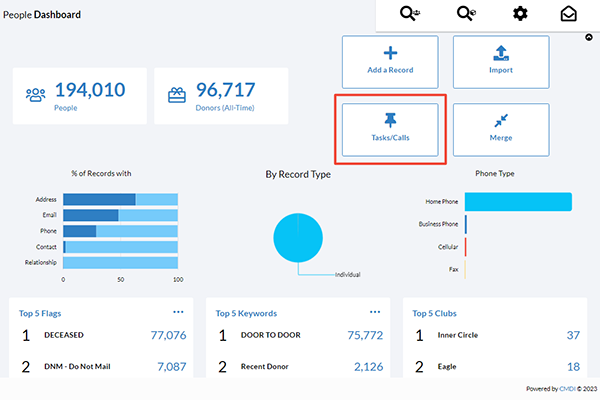
Task: Click the upload icon on Import tile
Action: 501,53
